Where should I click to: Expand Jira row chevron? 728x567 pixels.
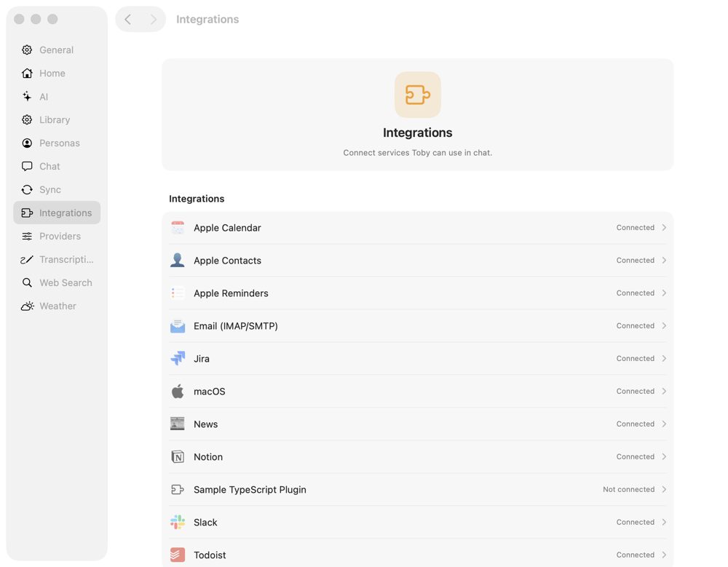(x=664, y=359)
